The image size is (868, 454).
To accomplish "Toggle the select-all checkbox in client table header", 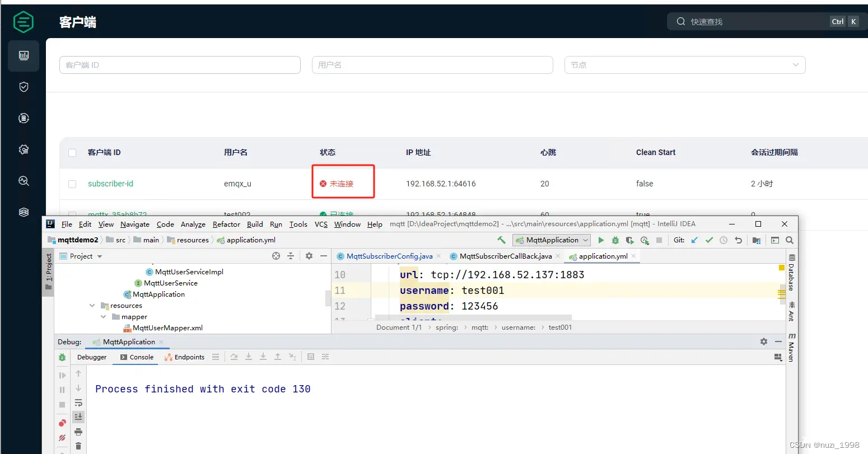I will click(72, 152).
